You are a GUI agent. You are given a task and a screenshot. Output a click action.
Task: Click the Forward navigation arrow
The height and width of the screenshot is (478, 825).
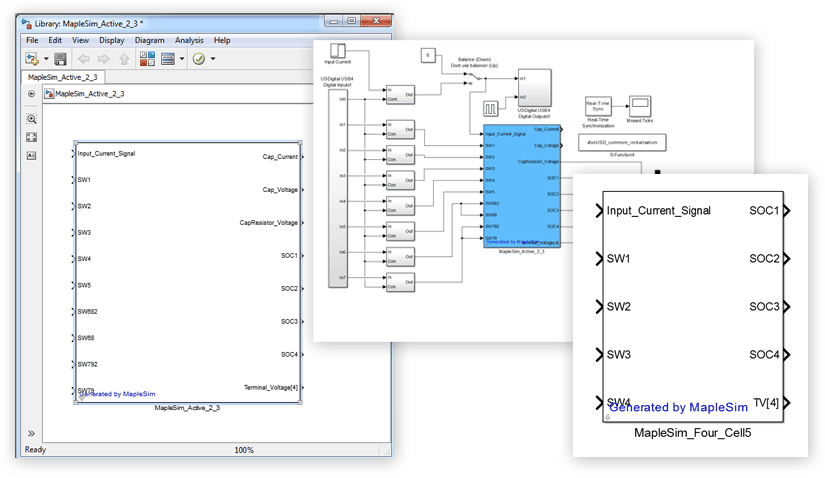(x=104, y=59)
